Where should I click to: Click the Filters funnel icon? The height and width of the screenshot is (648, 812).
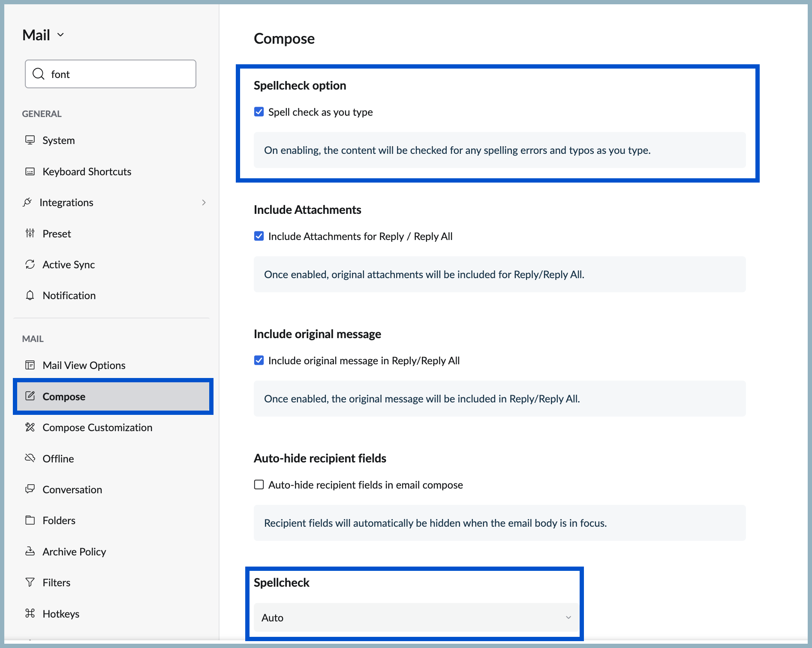pos(30,582)
